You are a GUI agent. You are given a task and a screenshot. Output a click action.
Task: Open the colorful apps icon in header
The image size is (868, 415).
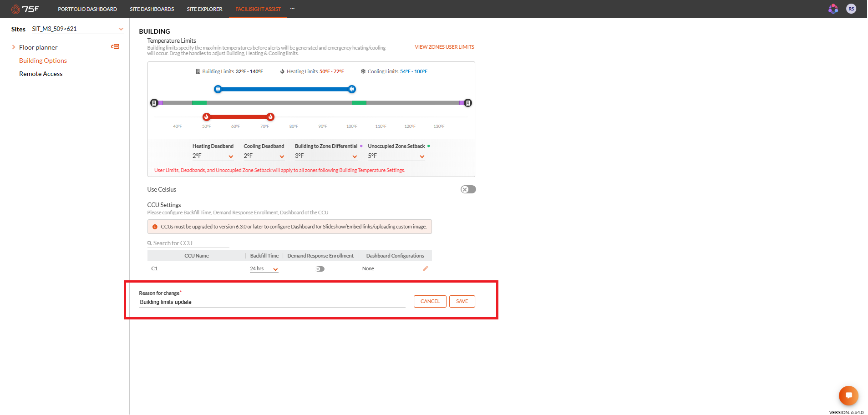(833, 9)
